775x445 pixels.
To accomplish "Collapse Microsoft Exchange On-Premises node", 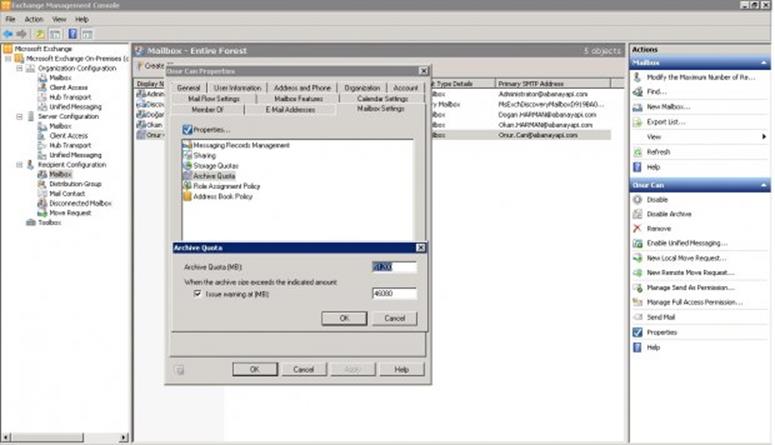I will point(8,58).
